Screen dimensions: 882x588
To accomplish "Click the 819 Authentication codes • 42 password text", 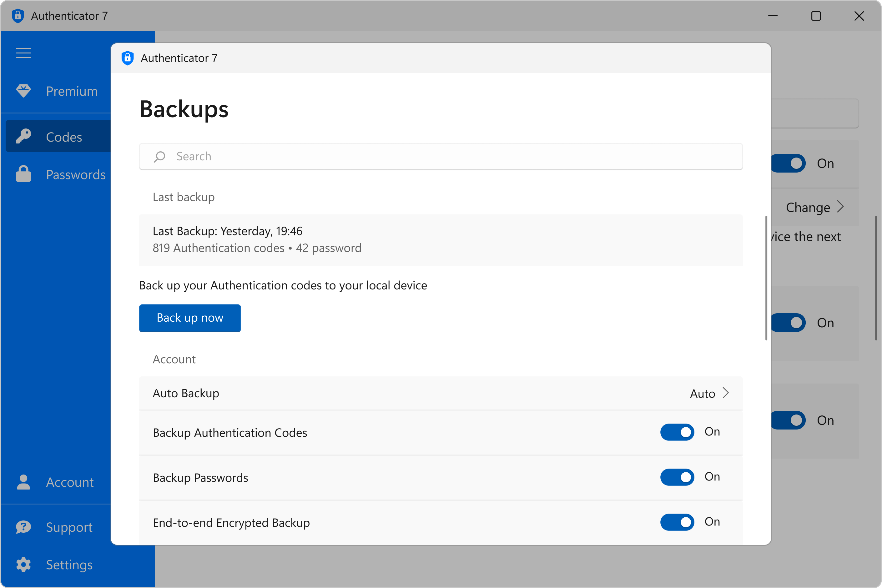I will pos(257,248).
